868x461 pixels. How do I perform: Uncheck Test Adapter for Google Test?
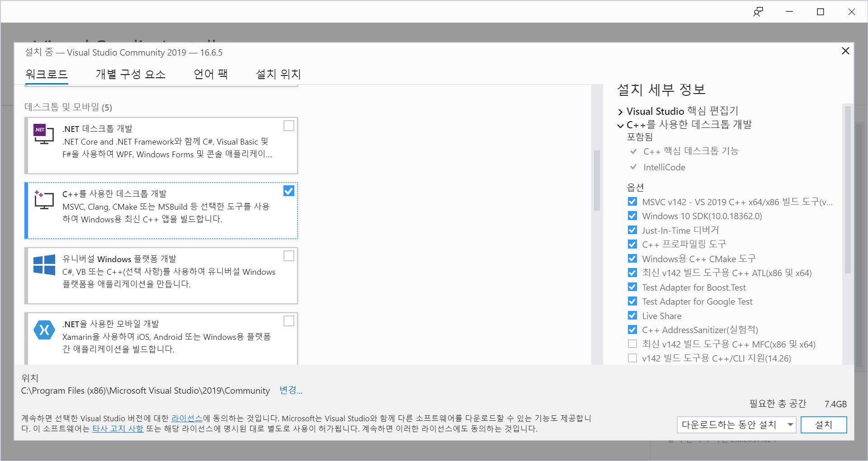(632, 301)
